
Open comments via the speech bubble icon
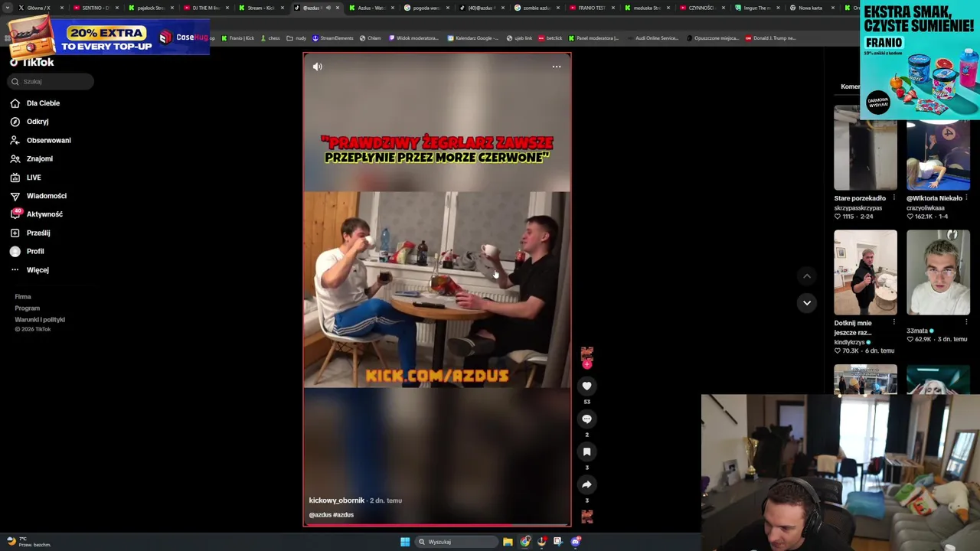point(586,419)
